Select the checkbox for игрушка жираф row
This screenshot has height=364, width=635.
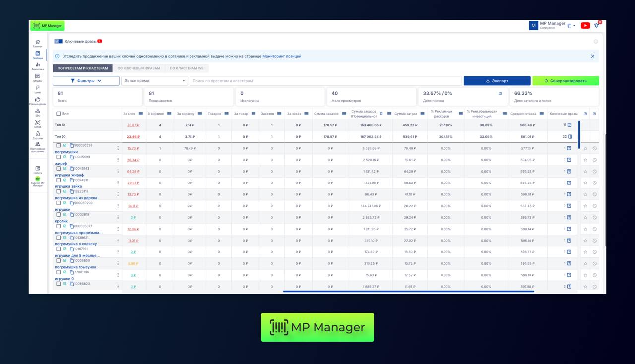pos(59,169)
